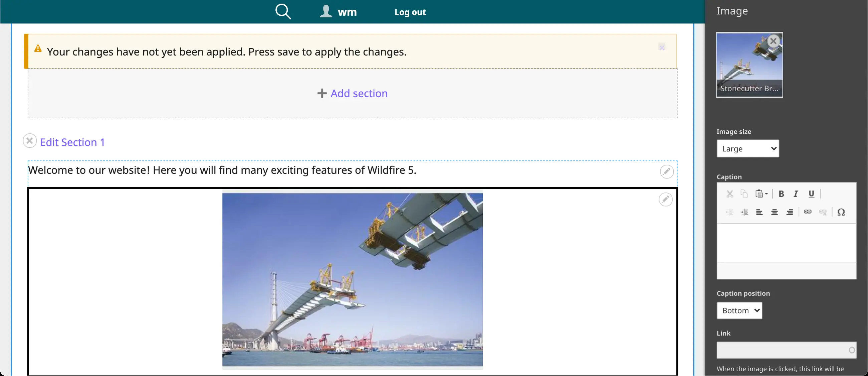Image resolution: width=868 pixels, height=376 pixels.
Task: Open the paste options arrow
Action: (766, 194)
